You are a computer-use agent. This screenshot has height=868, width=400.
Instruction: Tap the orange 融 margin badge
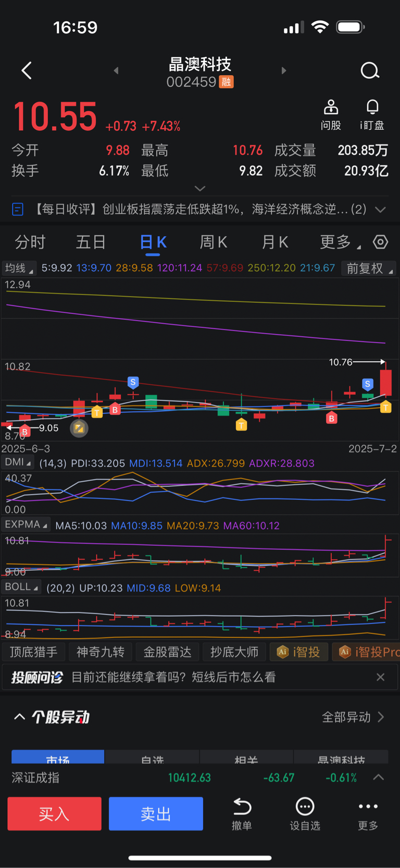[226, 82]
